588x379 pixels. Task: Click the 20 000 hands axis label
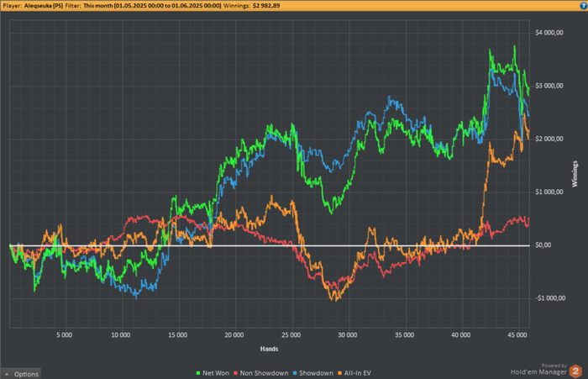[234, 335]
